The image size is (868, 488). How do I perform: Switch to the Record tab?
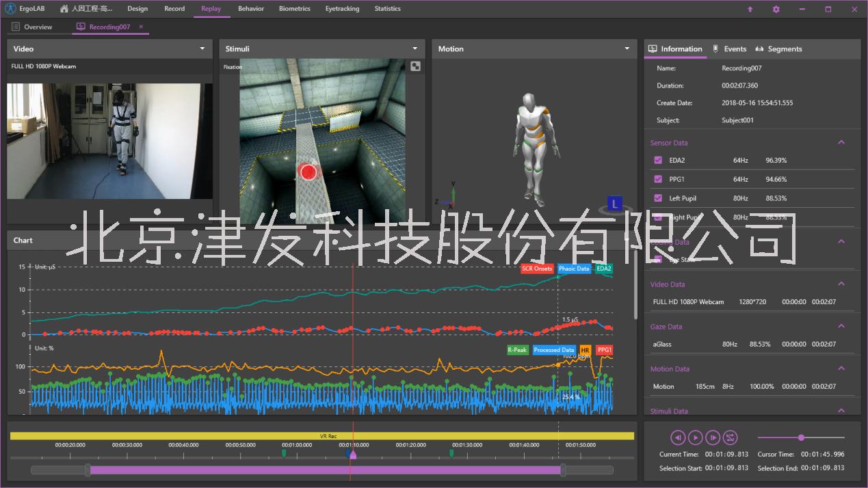pos(174,9)
